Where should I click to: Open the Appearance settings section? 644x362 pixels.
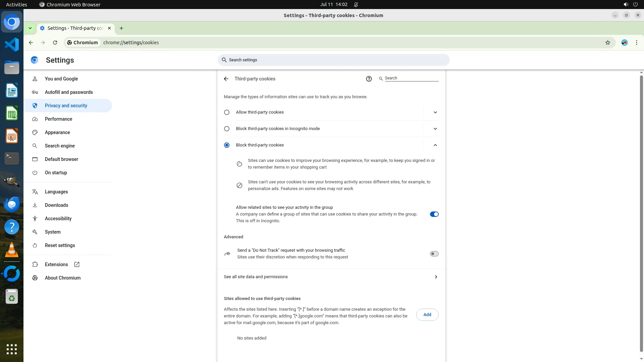point(57,132)
